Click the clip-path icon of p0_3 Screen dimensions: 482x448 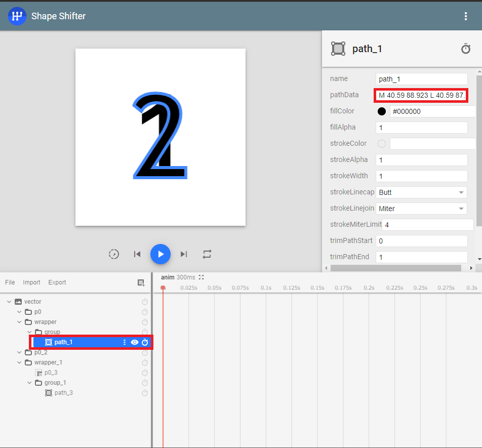pos(38,373)
